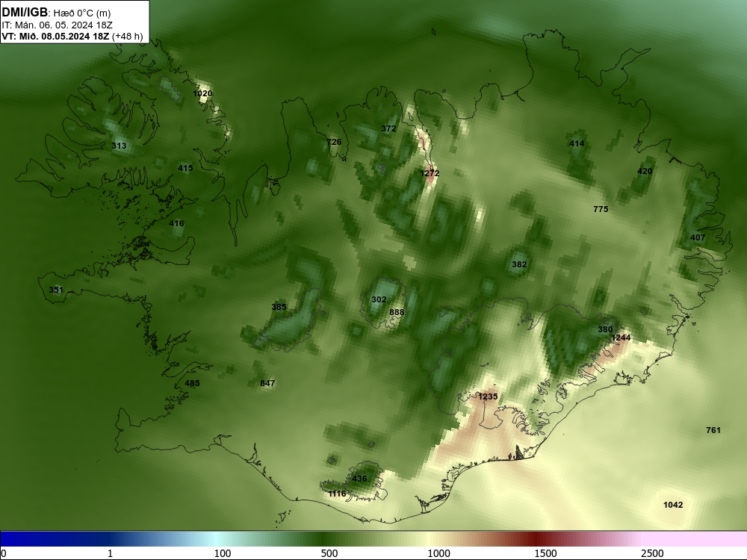Viewport: 747px width, 560px height.
Task: Click the 416 value label
Action: (x=176, y=223)
